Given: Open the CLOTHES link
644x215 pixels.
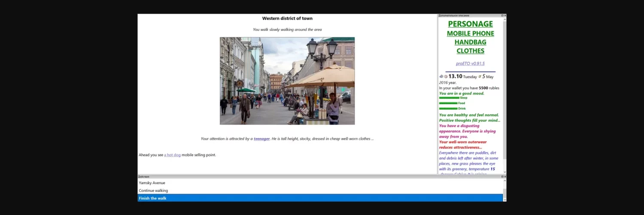Looking at the screenshot, I should [470, 51].
